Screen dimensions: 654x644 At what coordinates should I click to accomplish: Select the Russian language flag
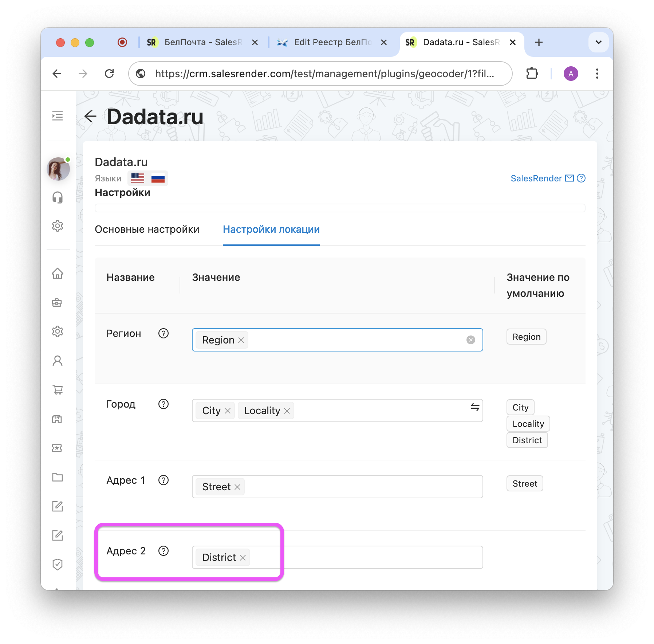158,178
